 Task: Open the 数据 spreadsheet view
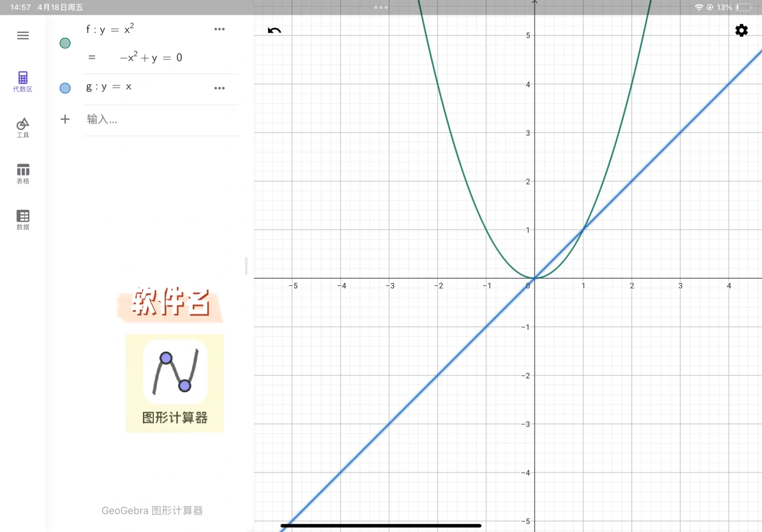[23, 220]
